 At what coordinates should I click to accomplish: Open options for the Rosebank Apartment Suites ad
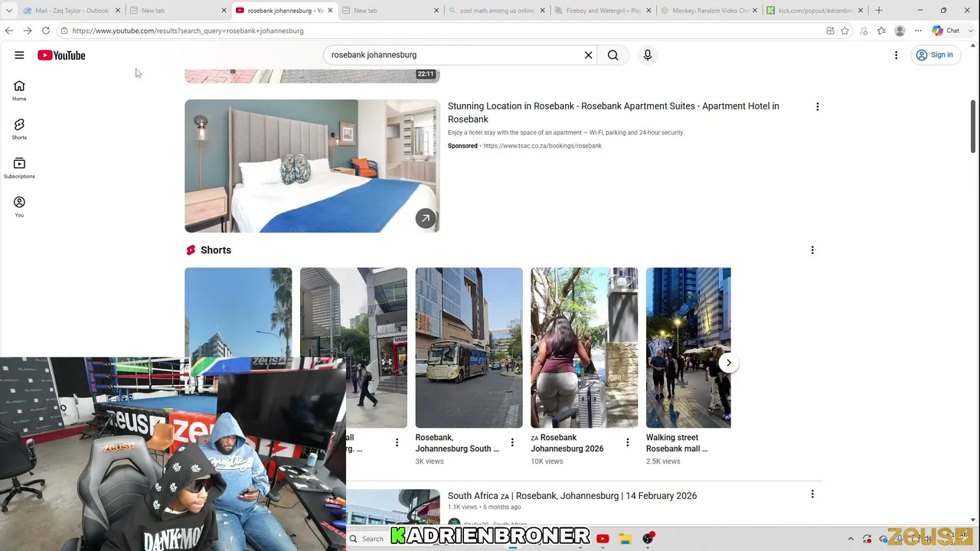click(817, 106)
